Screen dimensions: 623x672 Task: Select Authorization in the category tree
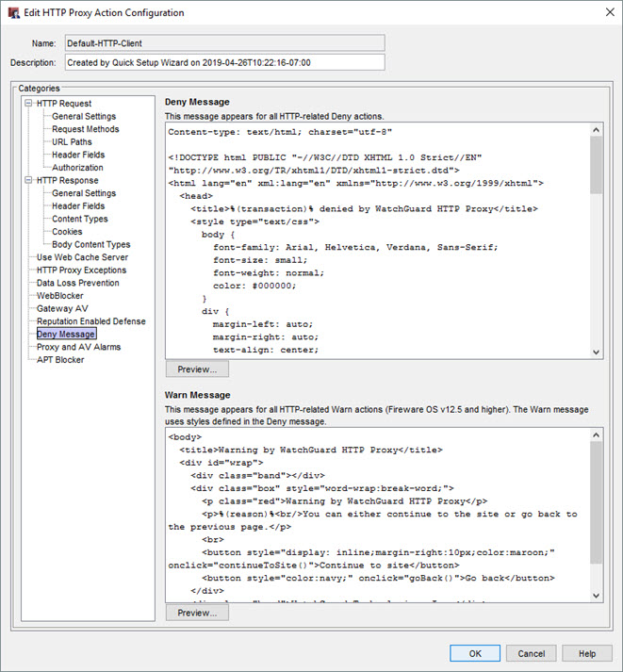(x=77, y=168)
